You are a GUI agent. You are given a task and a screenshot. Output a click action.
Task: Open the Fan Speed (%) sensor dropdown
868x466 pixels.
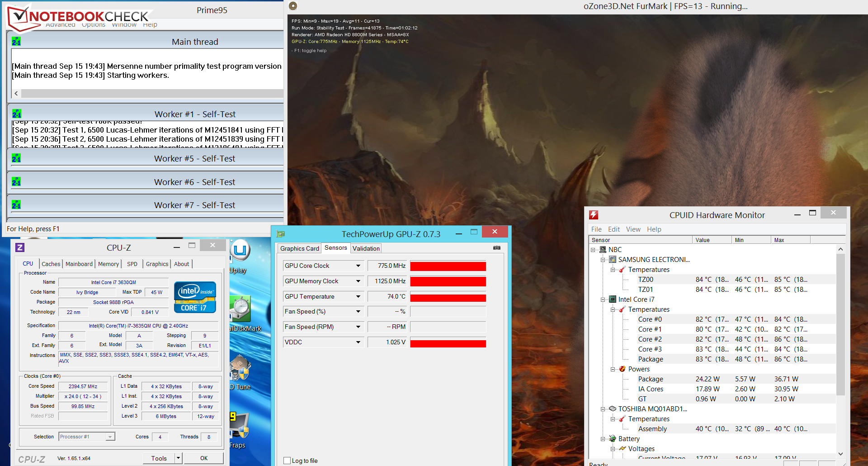pyautogui.click(x=358, y=311)
